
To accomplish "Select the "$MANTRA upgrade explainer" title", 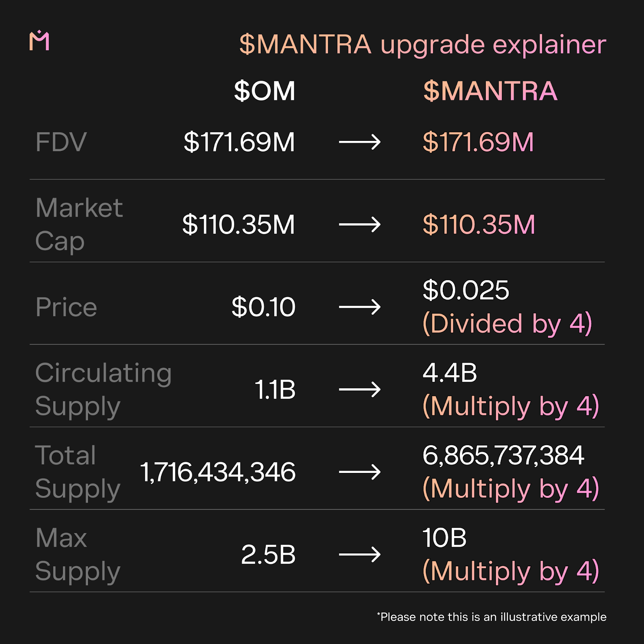I will point(423,44).
